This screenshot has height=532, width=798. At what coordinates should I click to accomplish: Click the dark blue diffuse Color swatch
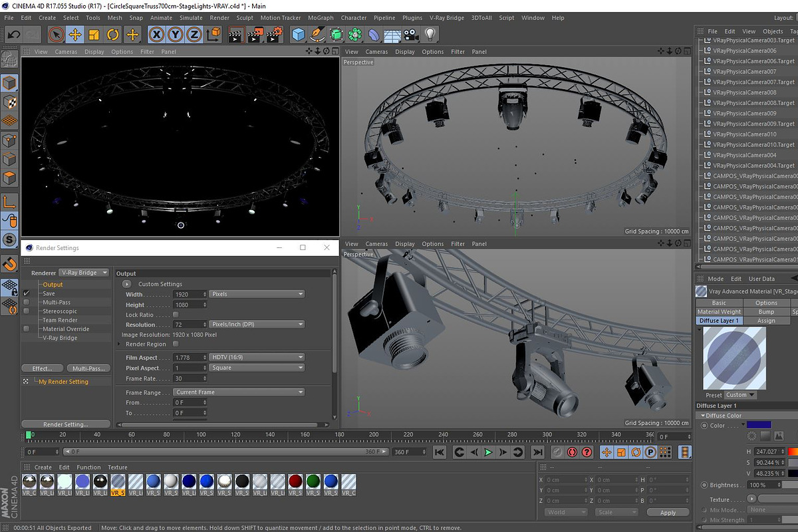tap(759, 425)
